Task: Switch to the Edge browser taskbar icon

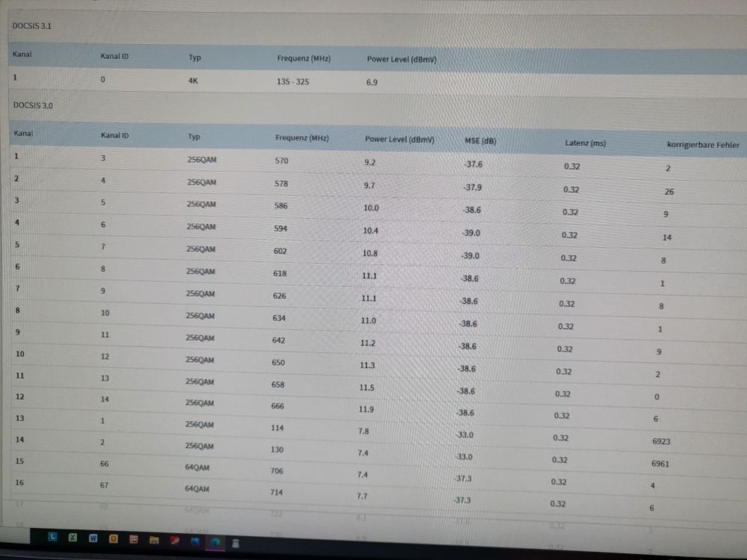Action: [215, 542]
